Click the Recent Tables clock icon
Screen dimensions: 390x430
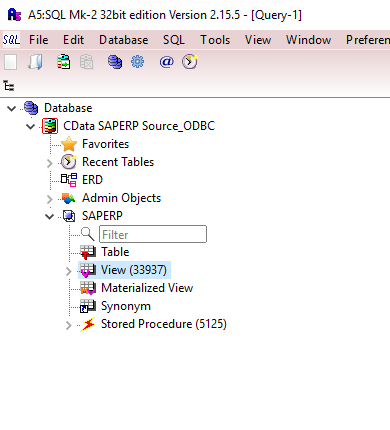coord(69,162)
